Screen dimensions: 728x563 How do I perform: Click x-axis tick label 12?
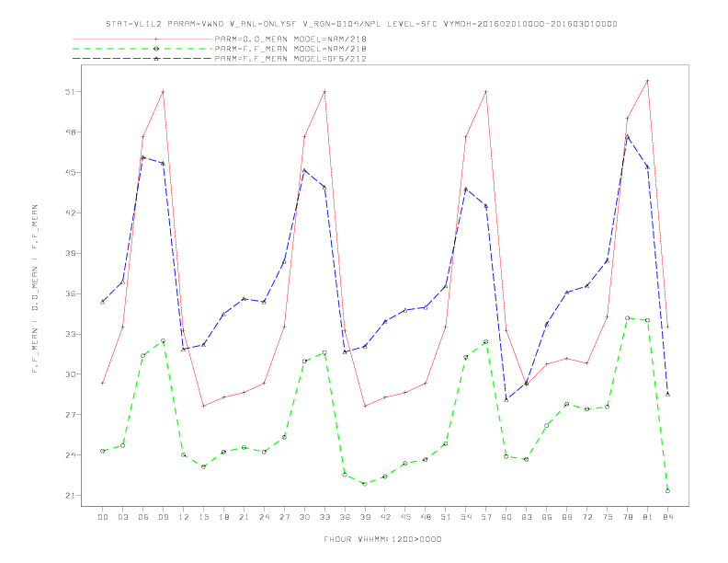pyautogui.click(x=184, y=517)
